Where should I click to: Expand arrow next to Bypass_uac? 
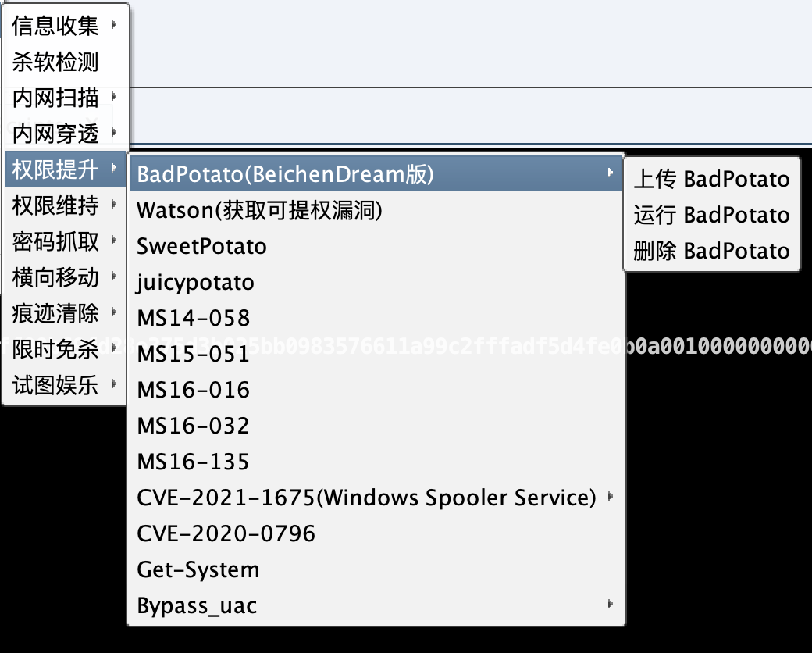point(611,604)
